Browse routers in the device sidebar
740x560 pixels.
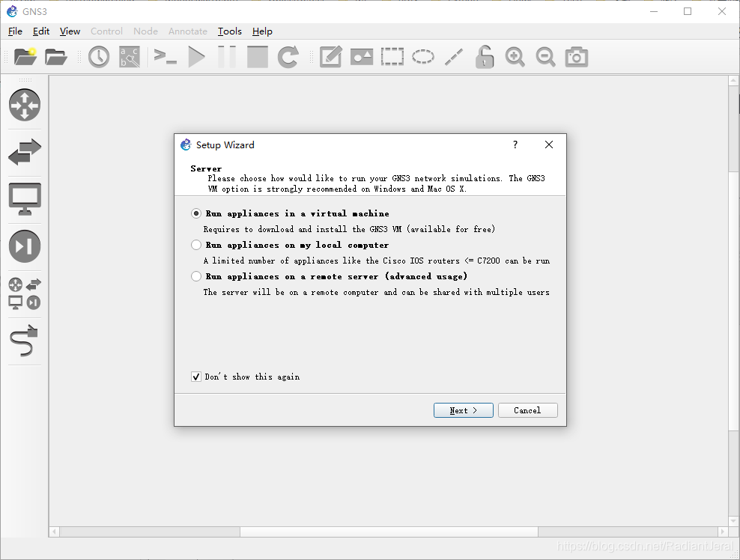coord(25,105)
